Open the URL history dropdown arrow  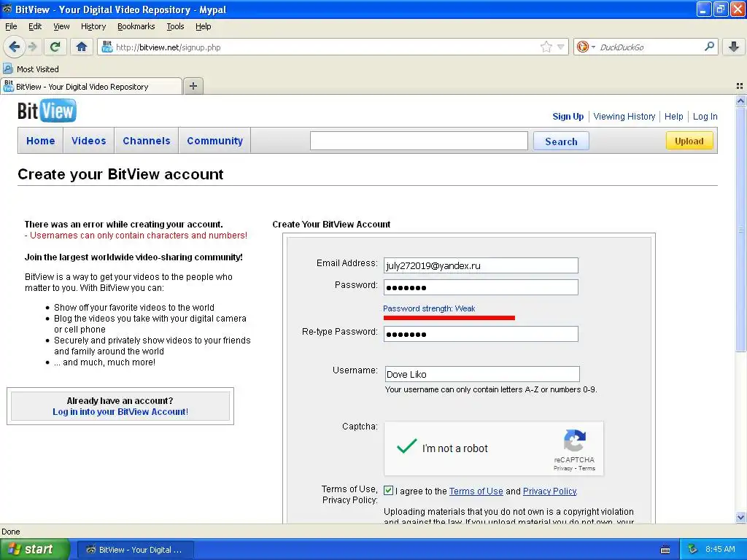click(x=561, y=47)
